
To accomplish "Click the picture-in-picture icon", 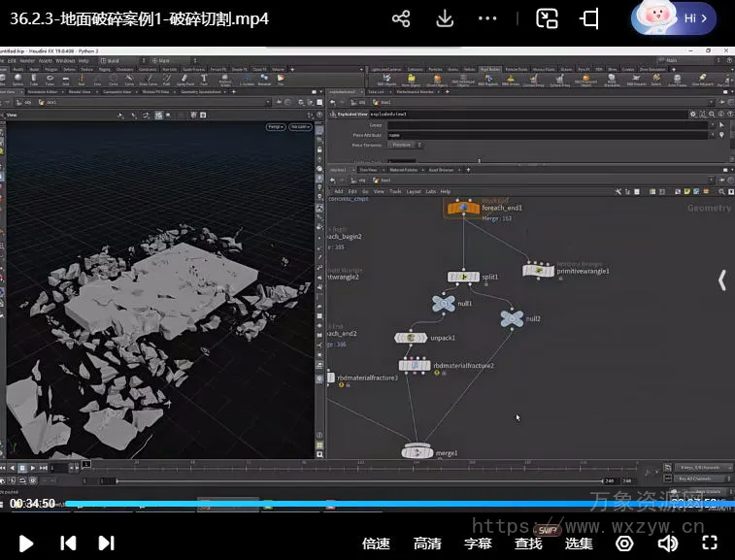I will click(548, 19).
